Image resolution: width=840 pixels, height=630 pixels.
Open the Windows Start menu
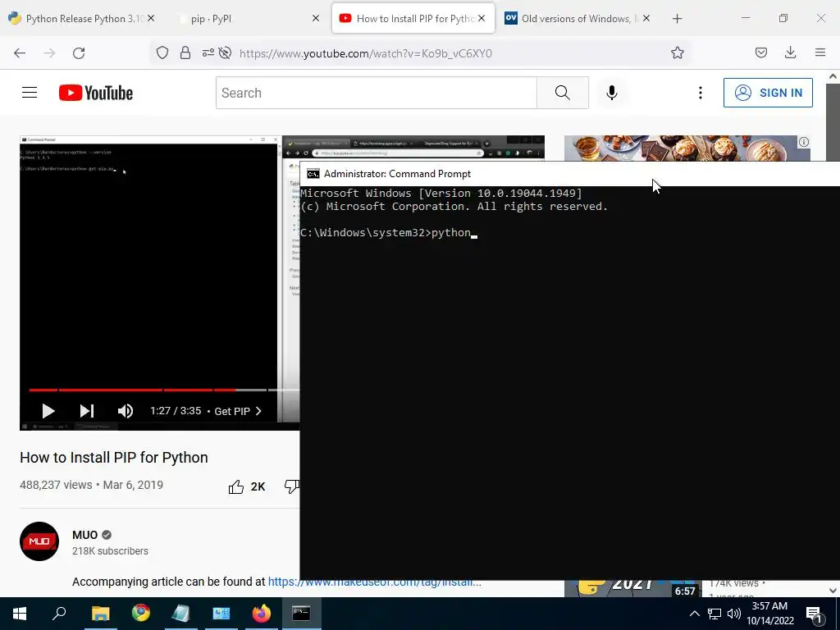[x=20, y=614]
